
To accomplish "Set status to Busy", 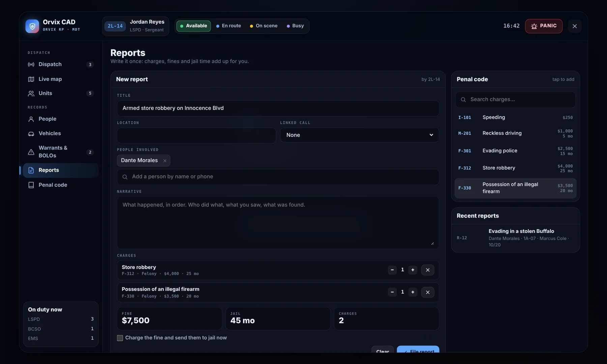I will (295, 26).
